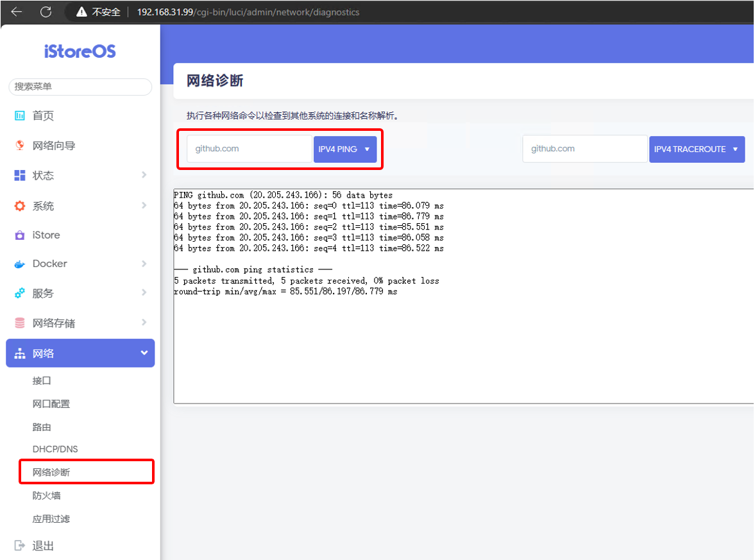Select the 退出 logout icon
755x560 pixels.
click(19, 545)
